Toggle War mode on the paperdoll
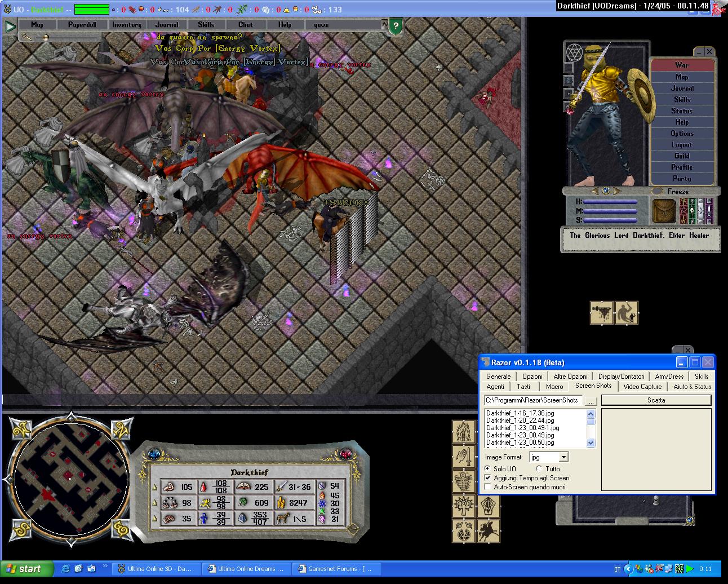728x584 pixels. (x=682, y=65)
